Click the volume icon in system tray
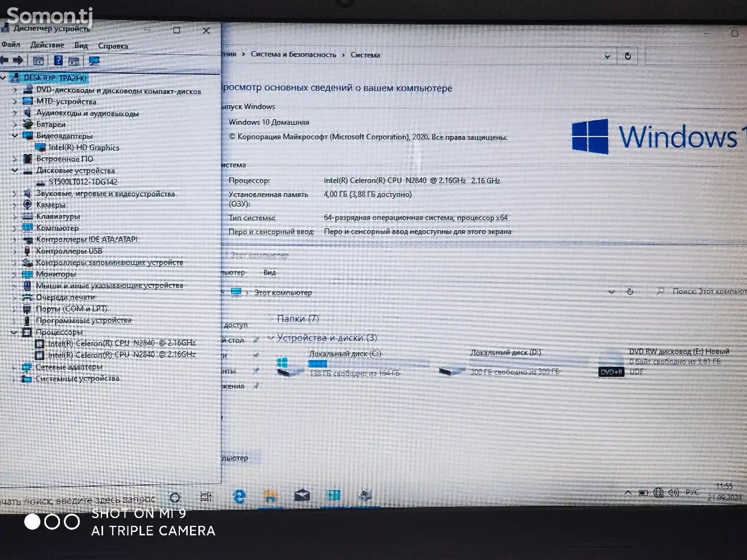This screenshot has height=560, width=747. pyautogui.click(x=673, y=493)
